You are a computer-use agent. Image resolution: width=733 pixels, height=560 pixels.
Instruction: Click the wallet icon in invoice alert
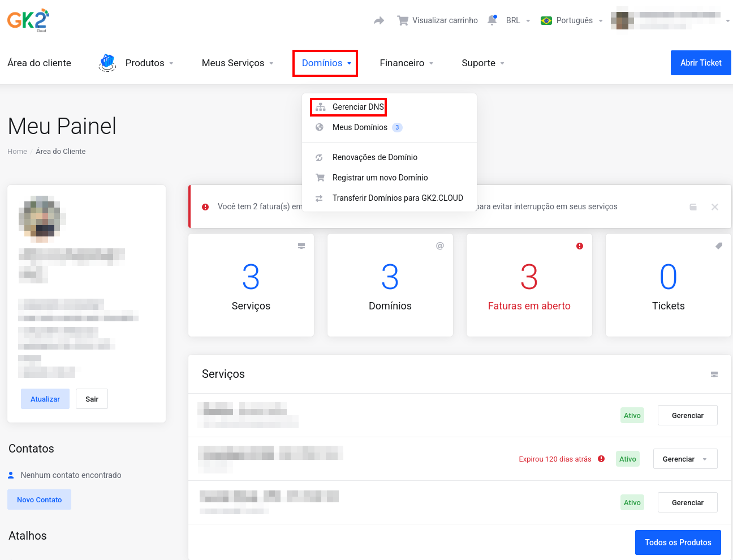(693, 207)
